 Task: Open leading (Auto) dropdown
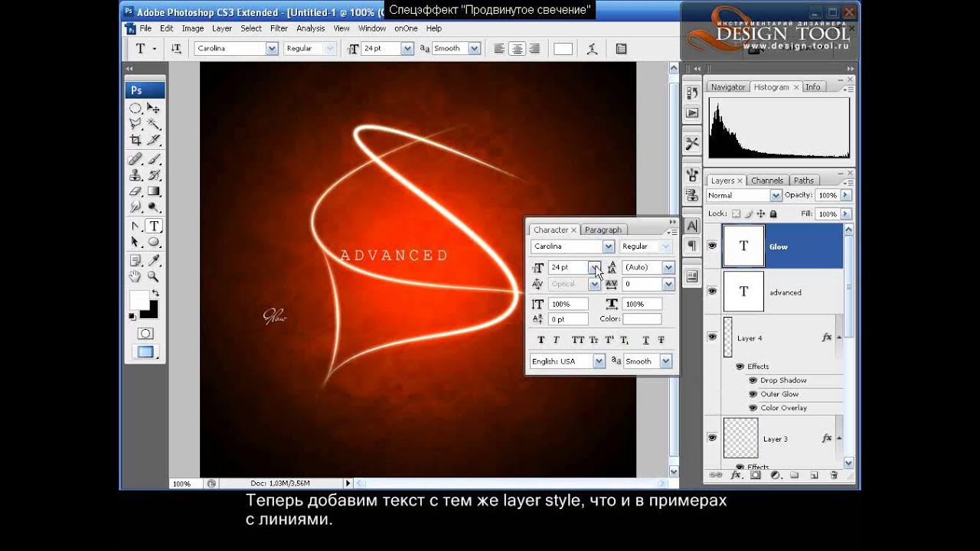coord(668,267)
